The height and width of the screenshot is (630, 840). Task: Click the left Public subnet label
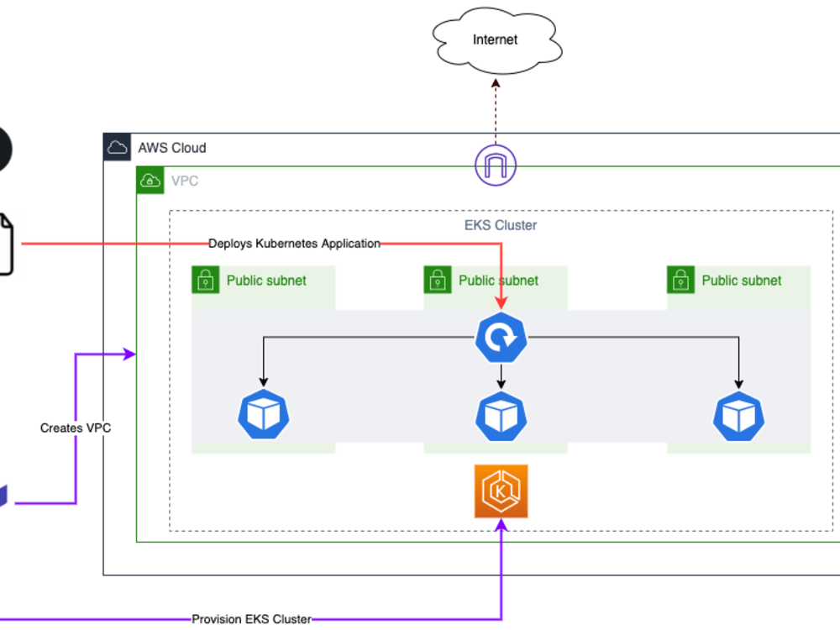click(266, 281)
